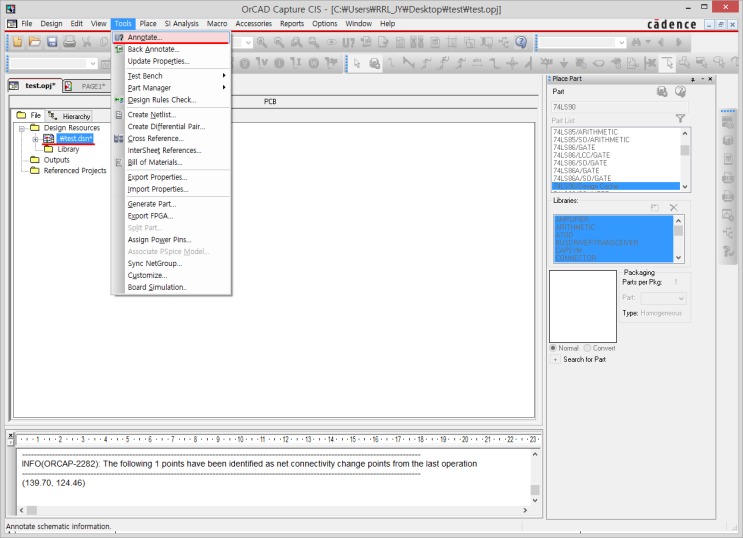The image size is (743, 538).
Task: Click up arrow of Libraries list scrollbar
Action: click(x=678, y=221)
